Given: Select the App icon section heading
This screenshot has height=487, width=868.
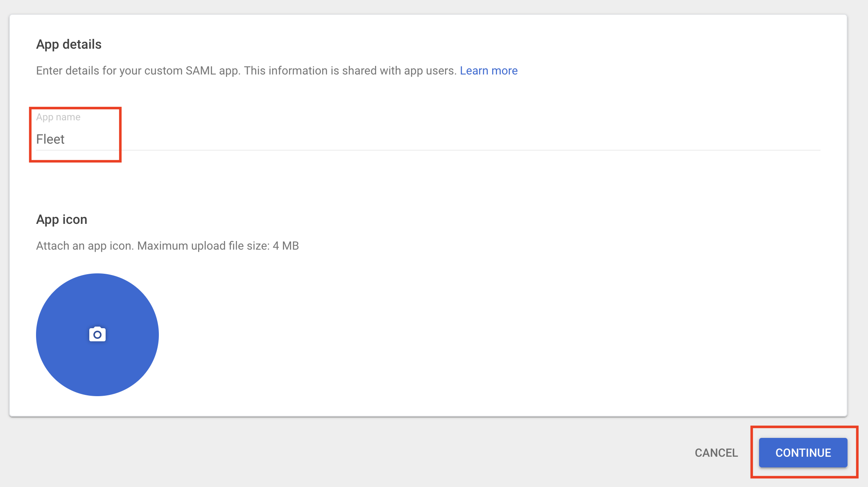Looking at the screenshot, I should coord(61,219).
